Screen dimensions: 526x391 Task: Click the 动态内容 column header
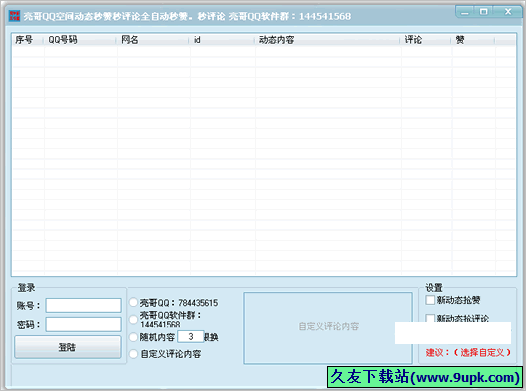327,40
